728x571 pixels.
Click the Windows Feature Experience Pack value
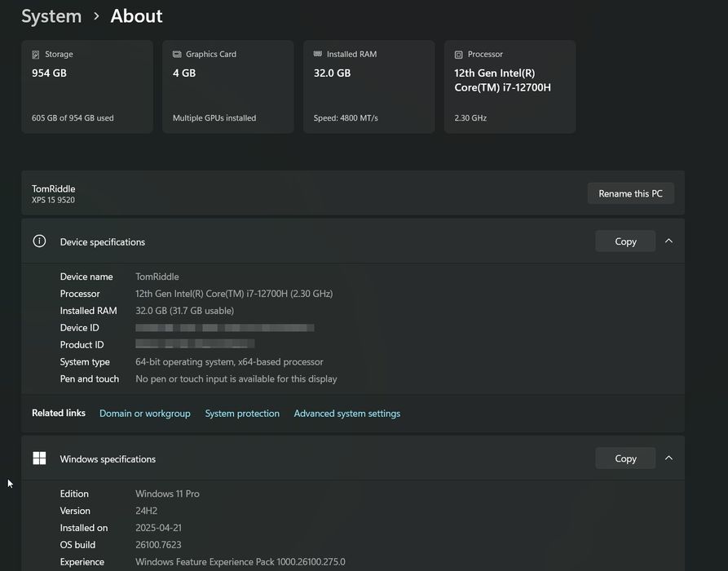coord(240,562)
